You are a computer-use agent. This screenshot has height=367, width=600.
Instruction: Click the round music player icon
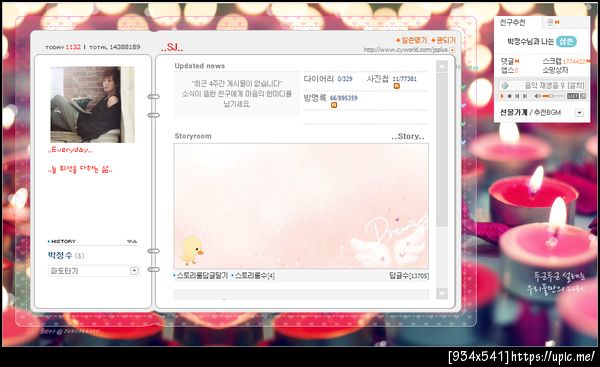pos(504,85)
